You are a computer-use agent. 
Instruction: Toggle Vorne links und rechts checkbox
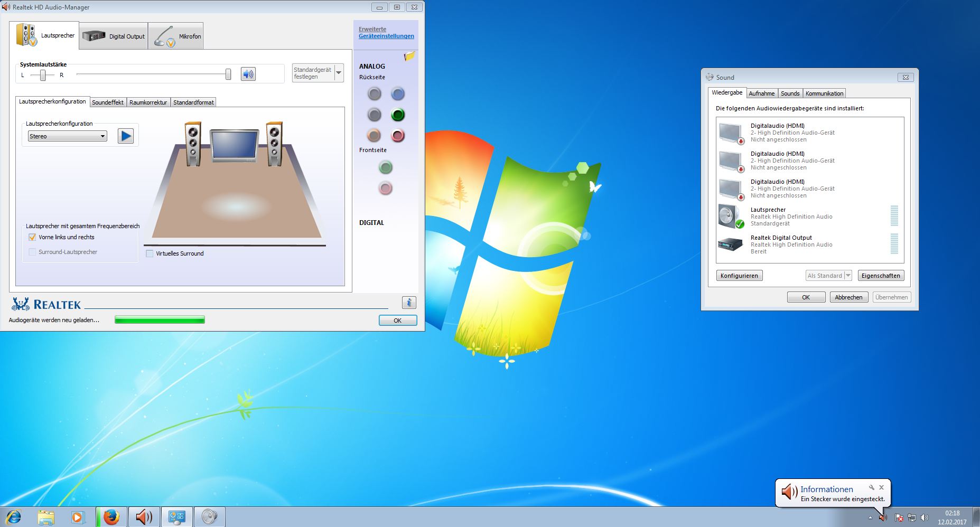click(32, 237)
